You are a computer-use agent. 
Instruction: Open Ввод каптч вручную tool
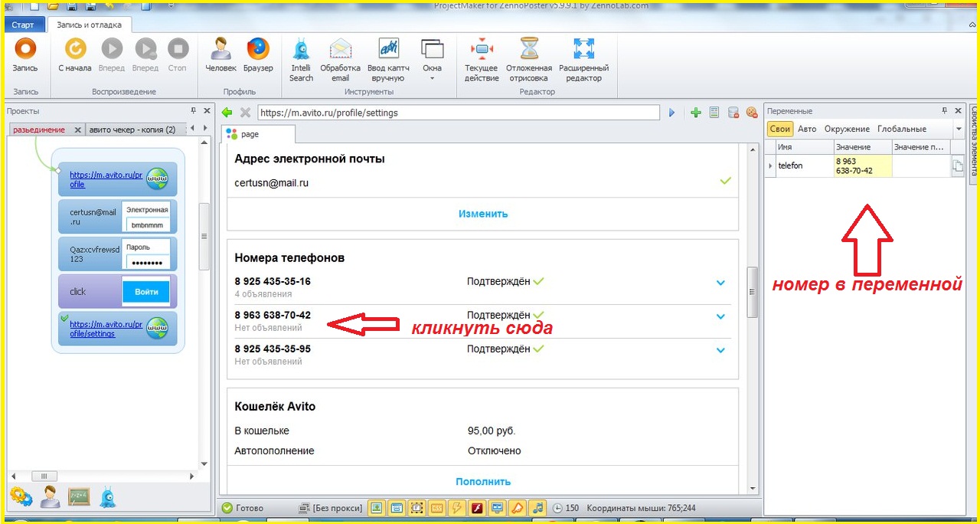(388, 60)
